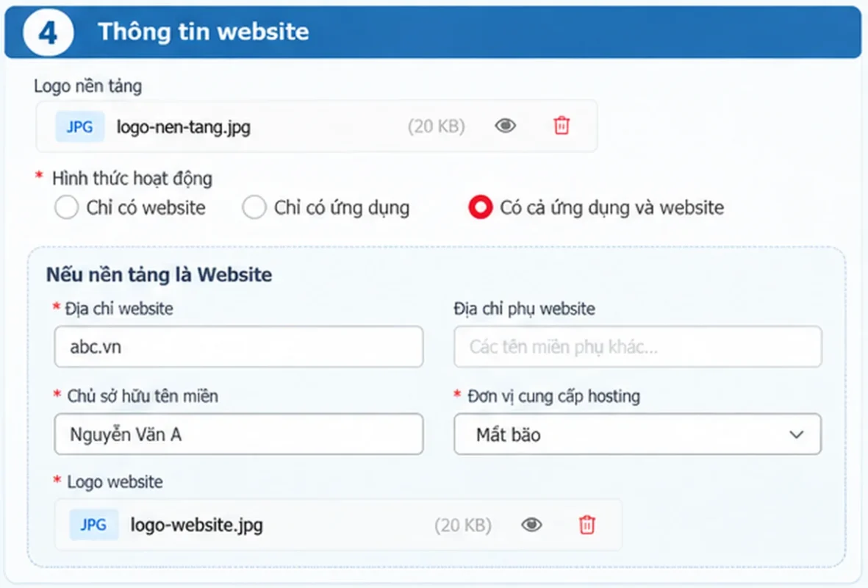Delete the logo-nen-tang.jpg file
Image resolution: width=868 pixels, height=588 pixels.
[562, 126]
